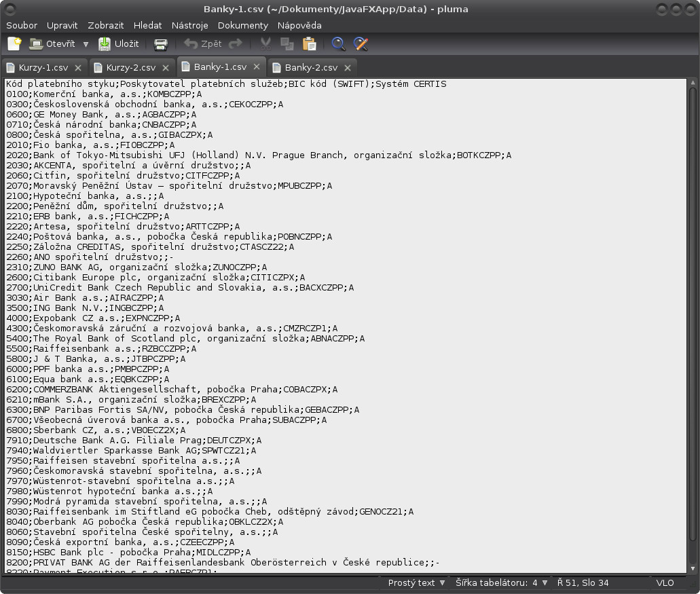Click the window menu button in title bar
700x594 pixels.
[10, 9]
